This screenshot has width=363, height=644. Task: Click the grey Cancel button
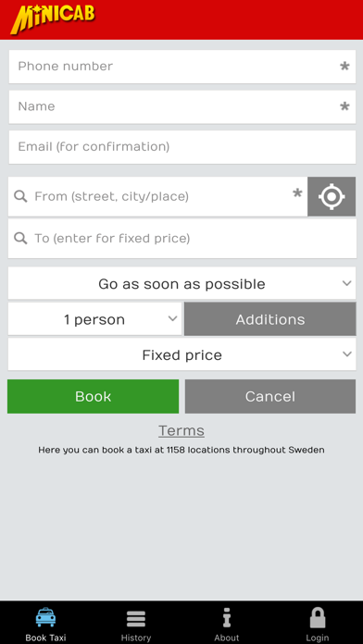point(270,396)
